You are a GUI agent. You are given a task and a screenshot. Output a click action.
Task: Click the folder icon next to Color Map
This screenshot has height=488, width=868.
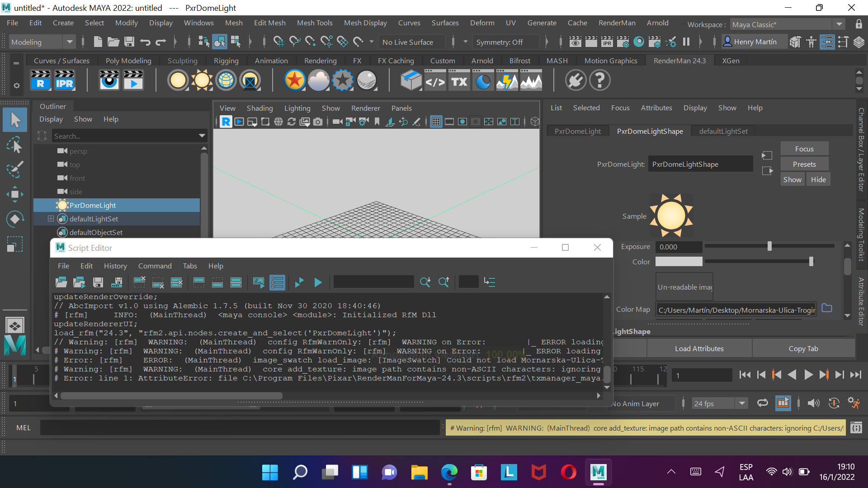(826, 309)
